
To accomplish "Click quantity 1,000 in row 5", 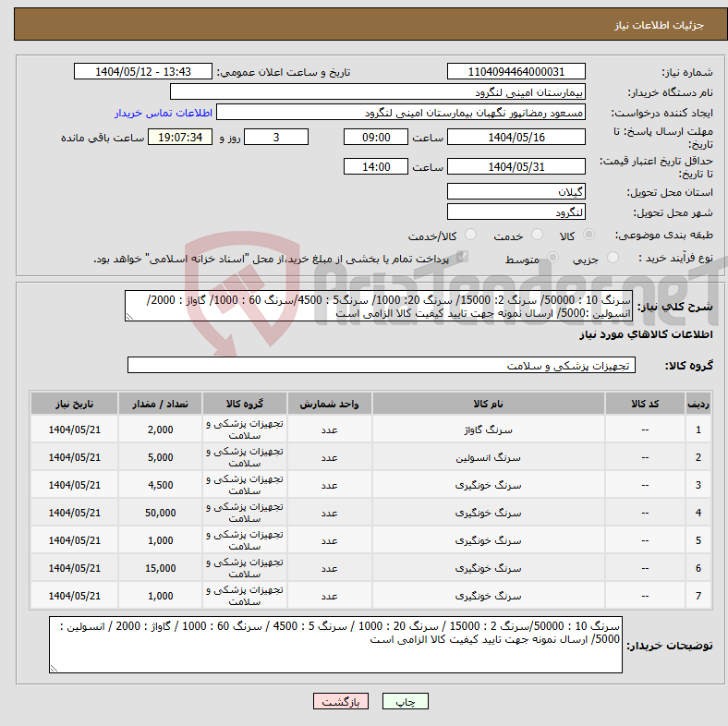I will (x=160, y=540).
